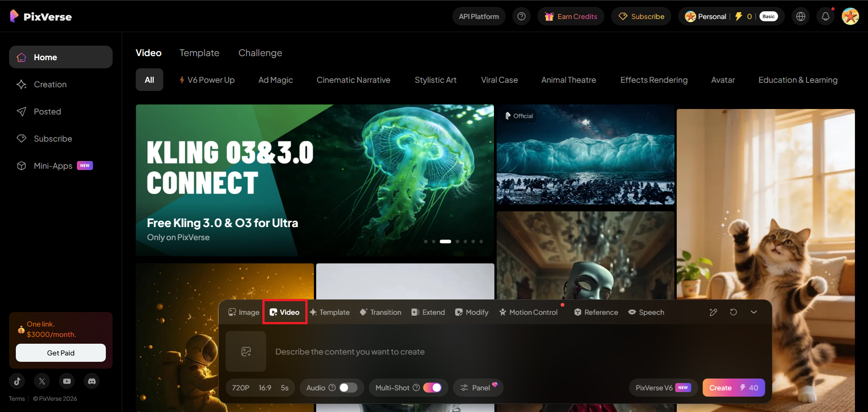
Task: Open the Terms link
Action: (x=17, y=398)
